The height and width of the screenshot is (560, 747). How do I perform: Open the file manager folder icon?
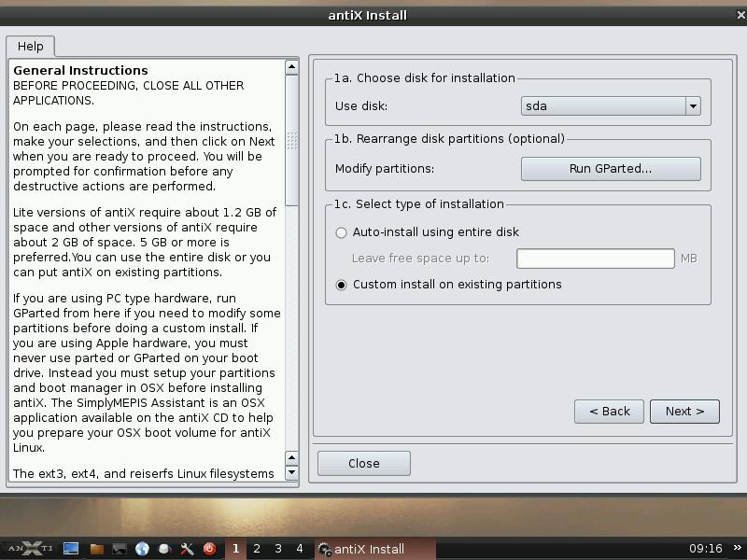click(x=97, y=549)
